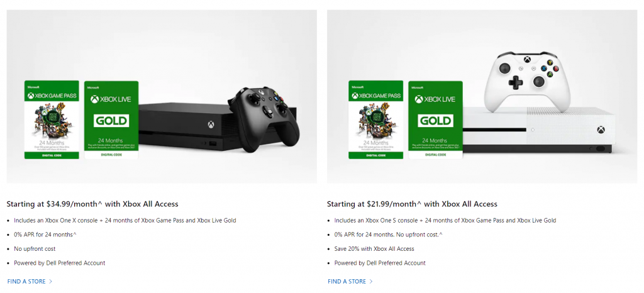Screen dimensions: 644x293
Task: Click the left FIND A STORE link
Action: 26,281
